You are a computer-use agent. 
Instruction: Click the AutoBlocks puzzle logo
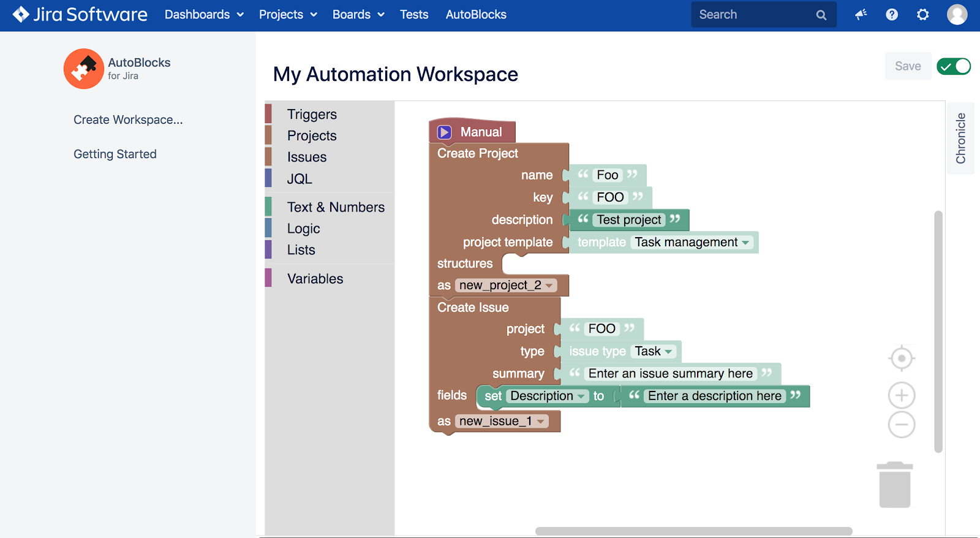[x=84, y=69]
